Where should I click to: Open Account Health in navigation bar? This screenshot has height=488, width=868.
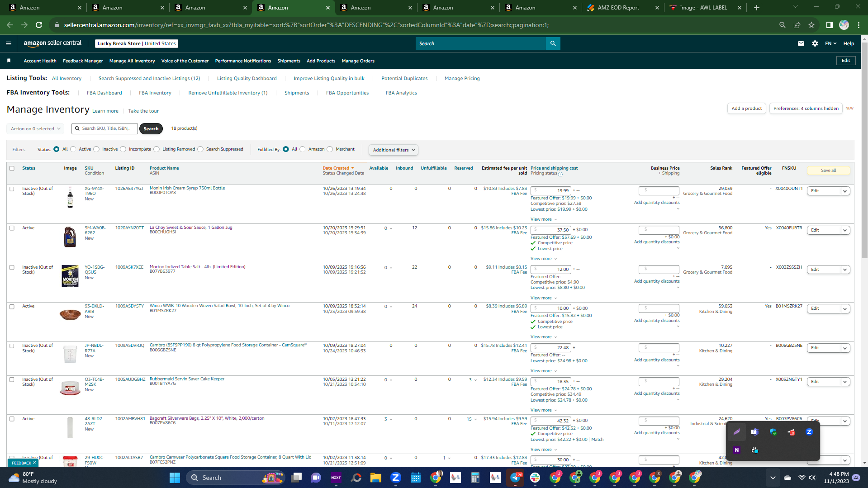click(x=40, y=61)
